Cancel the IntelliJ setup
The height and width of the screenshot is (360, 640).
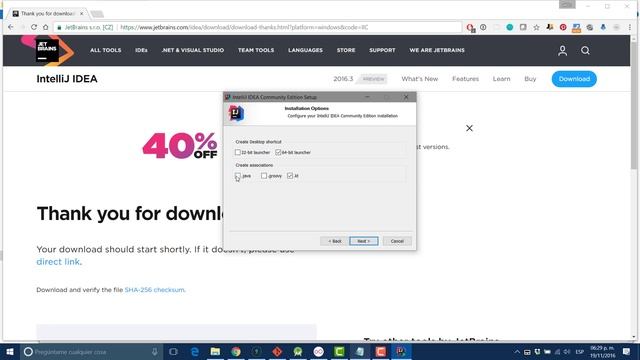pyautogui.click(x=397, y=241)
